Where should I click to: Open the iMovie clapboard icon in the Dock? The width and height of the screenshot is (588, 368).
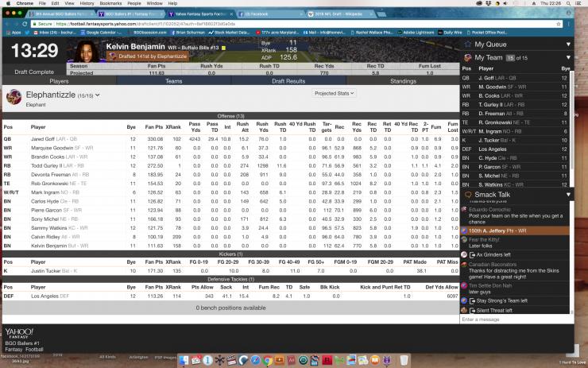pyautogui.click(x=232, y=361)
